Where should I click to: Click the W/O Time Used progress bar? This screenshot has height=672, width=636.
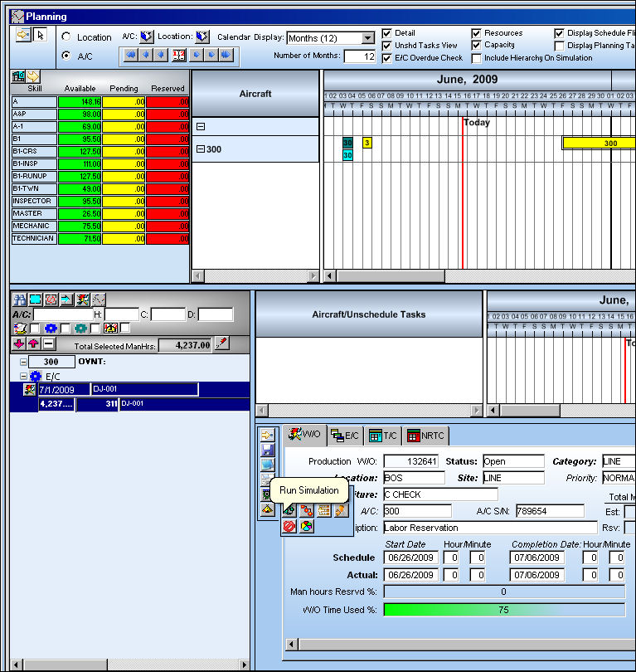coord(504,610)
